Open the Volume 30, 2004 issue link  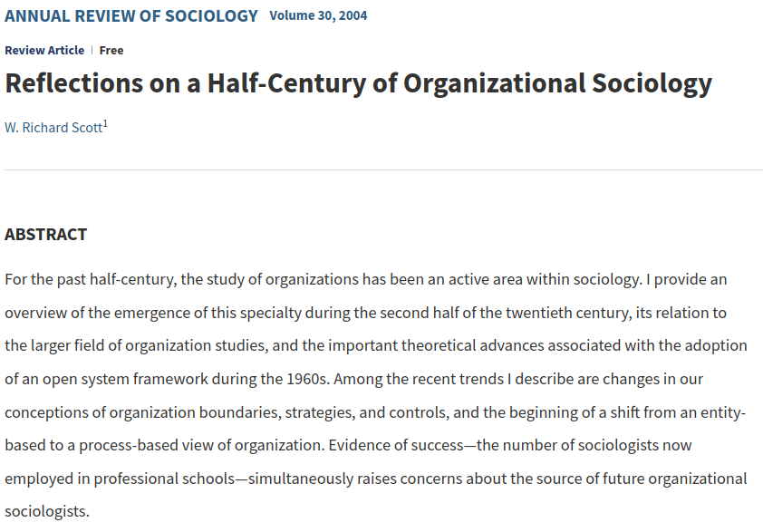coord(318,15)
